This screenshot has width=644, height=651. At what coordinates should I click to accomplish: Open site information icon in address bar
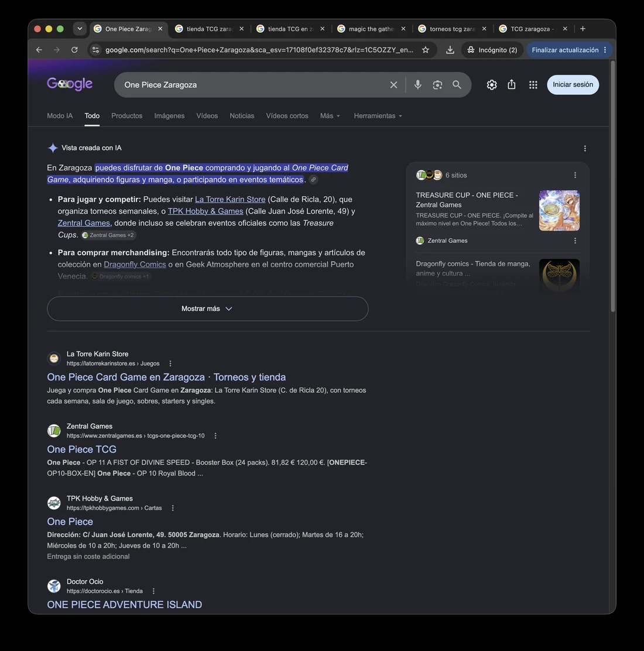click(x=95, y=50)
